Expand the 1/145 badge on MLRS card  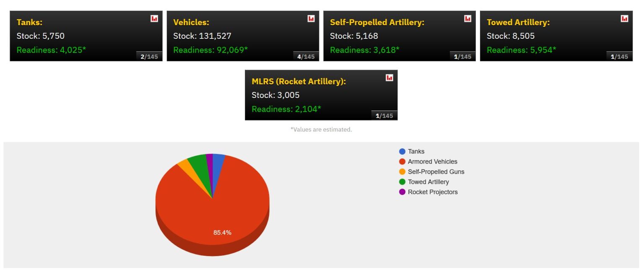tap(384, 115)
